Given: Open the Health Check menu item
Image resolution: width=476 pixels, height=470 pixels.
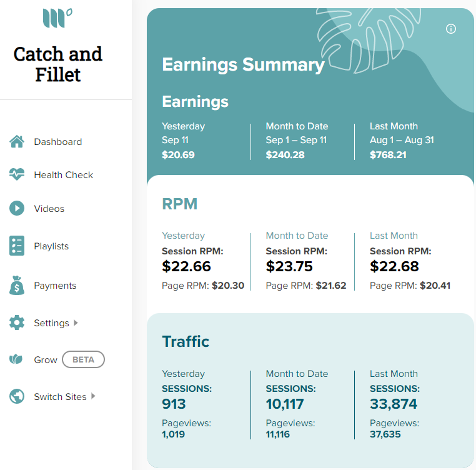Looking at the screenshot, I should coord(64,175).
